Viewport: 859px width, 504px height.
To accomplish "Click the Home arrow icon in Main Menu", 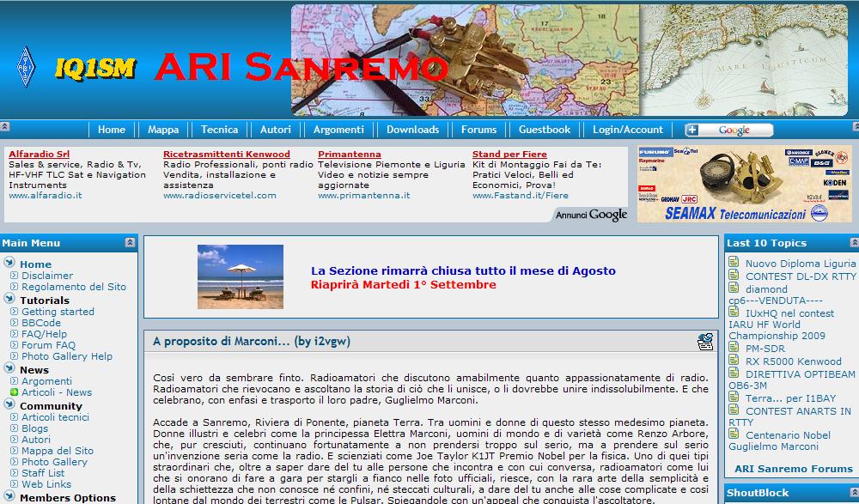I will (x=9, y=262).
